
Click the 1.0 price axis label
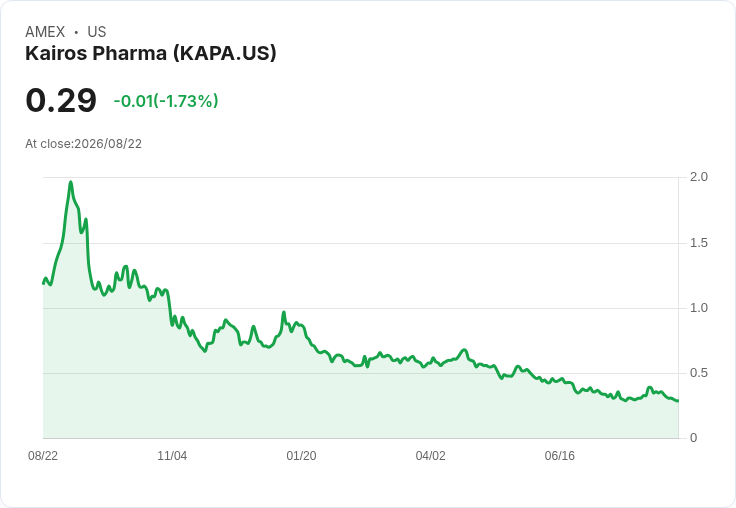coord(698,308)
